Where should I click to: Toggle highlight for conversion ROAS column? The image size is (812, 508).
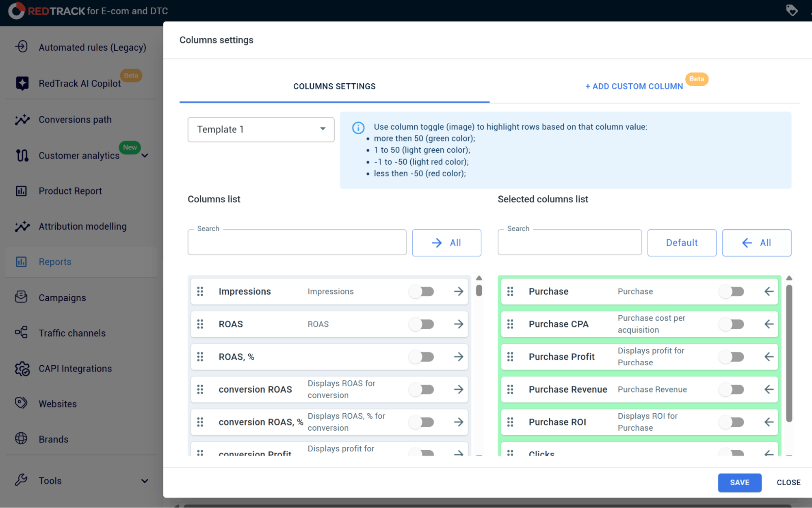tap(422, 389)
